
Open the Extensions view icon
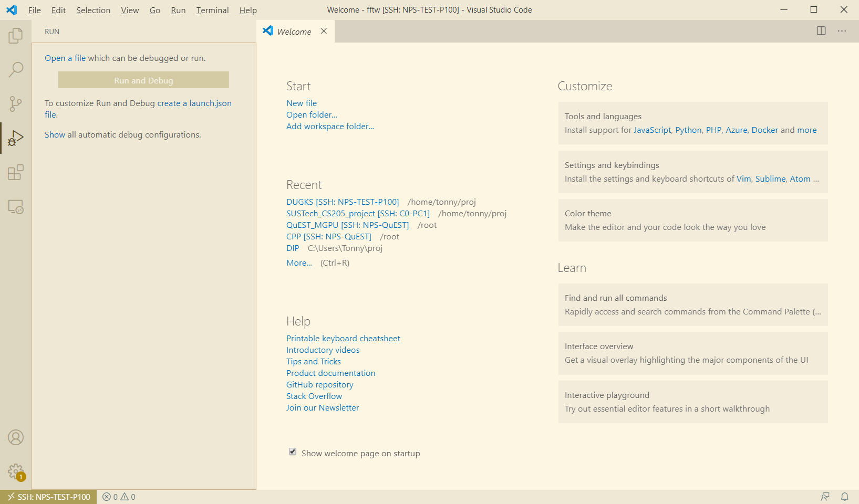tap(16, 172)
